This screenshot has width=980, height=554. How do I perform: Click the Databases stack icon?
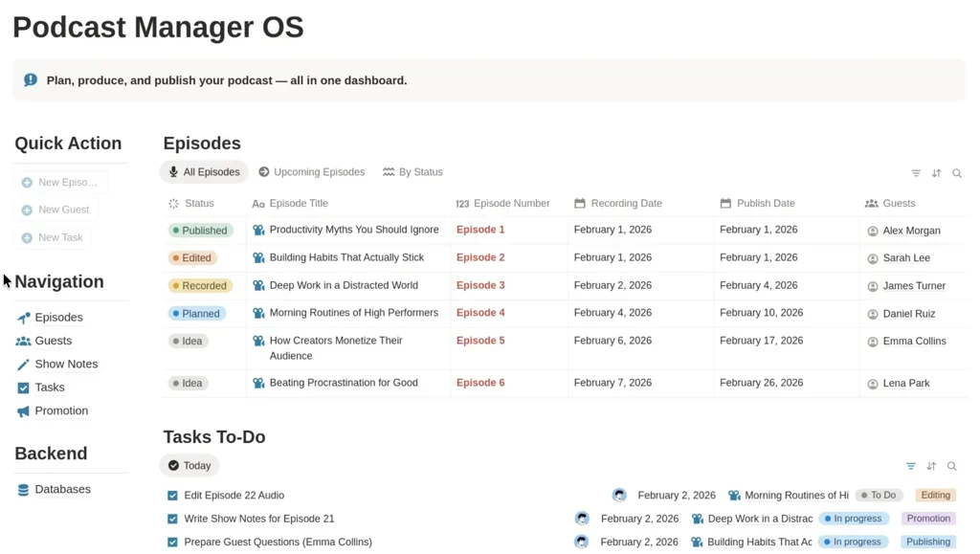(23, 490)
